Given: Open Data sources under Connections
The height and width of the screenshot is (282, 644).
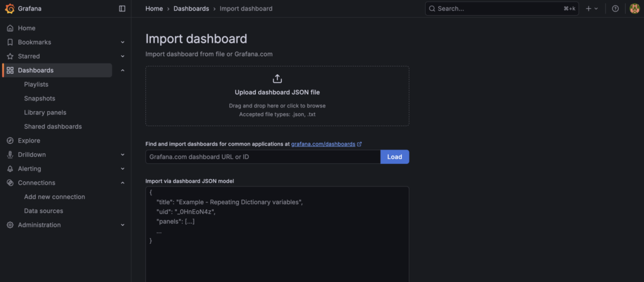Looking at the screenshot, I should pyautogui.click(x=43, y=211).
